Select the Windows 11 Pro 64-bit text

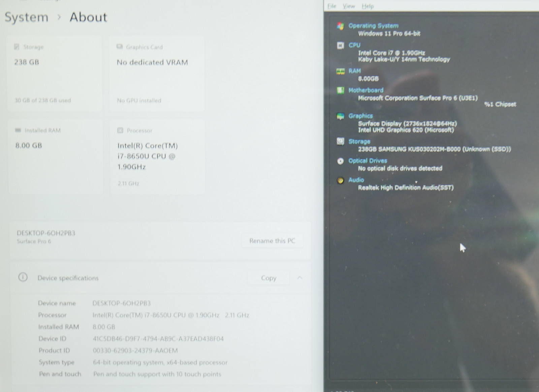(389, 33)
